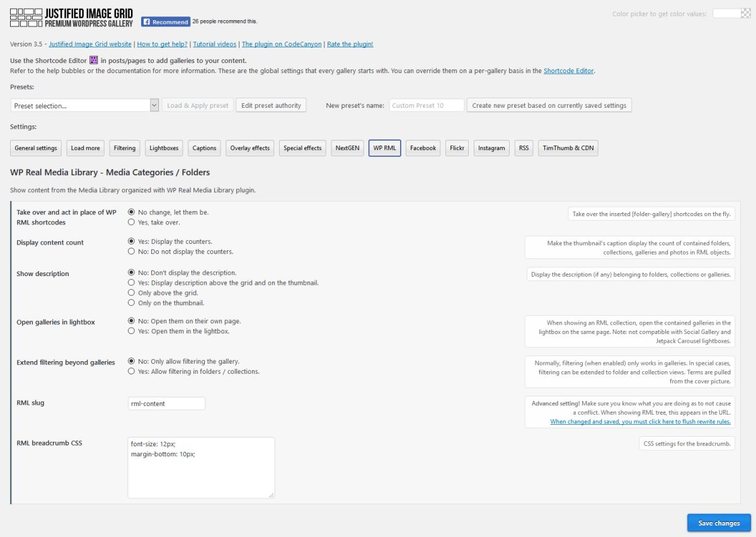Open the Flickr settings tab

coord(457,148)
